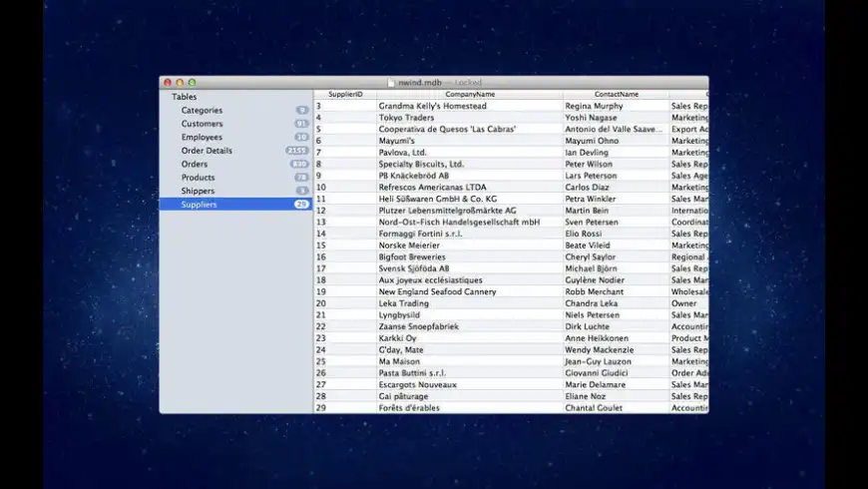
Task: Click the Tables section header
Action: coord(184,97)
